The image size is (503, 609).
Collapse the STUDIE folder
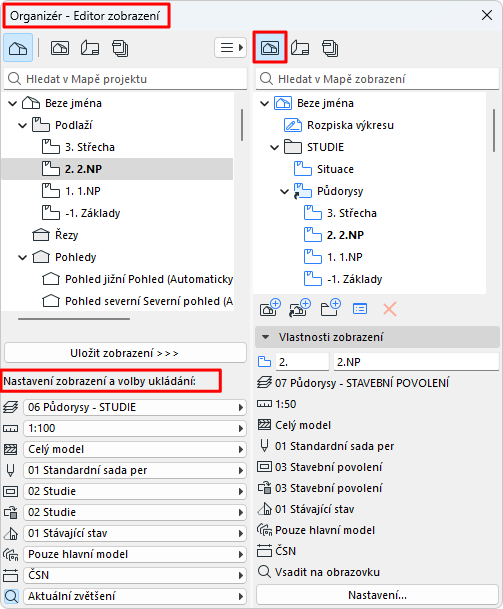click(x=275, y=147)
